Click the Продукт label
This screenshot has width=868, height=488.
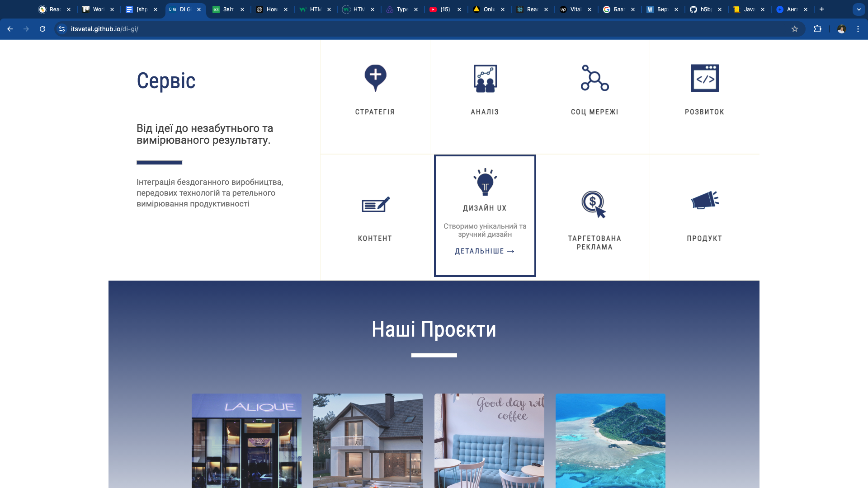pos(704,239)
